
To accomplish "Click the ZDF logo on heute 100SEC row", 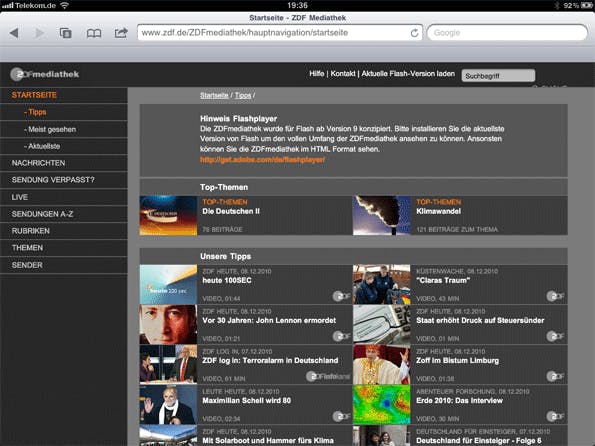I will (342, 296).
